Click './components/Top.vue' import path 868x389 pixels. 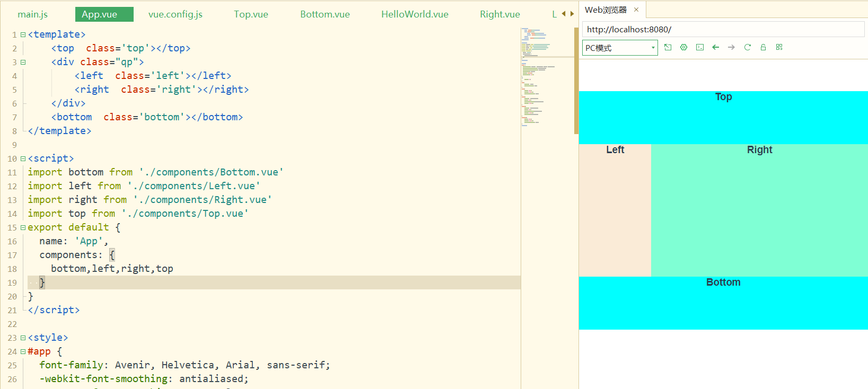(185, 214)
